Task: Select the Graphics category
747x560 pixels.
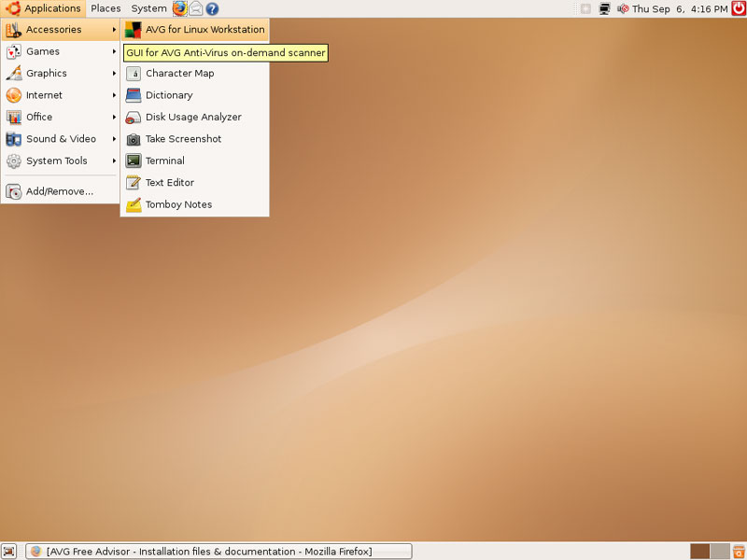Action: tap(61, 74)
